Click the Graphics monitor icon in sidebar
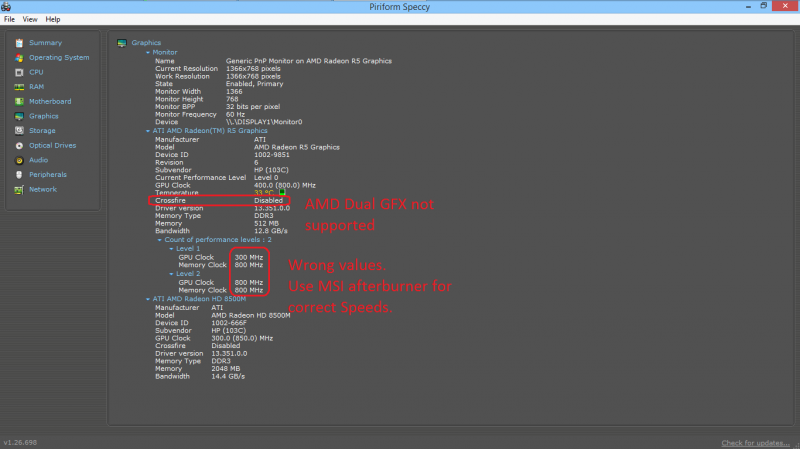The image size is (800, 449). [x=19, y=116]
